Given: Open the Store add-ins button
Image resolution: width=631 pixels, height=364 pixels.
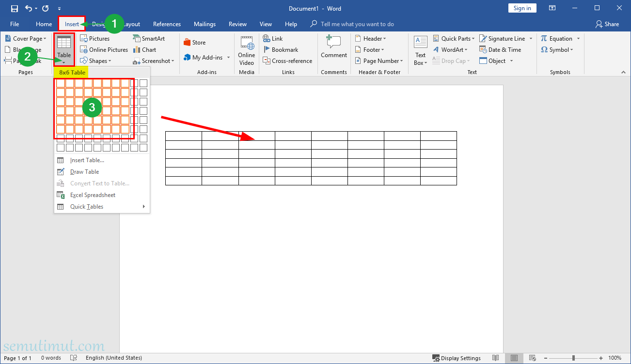Looking at the screenshot, I should (195, 43).
